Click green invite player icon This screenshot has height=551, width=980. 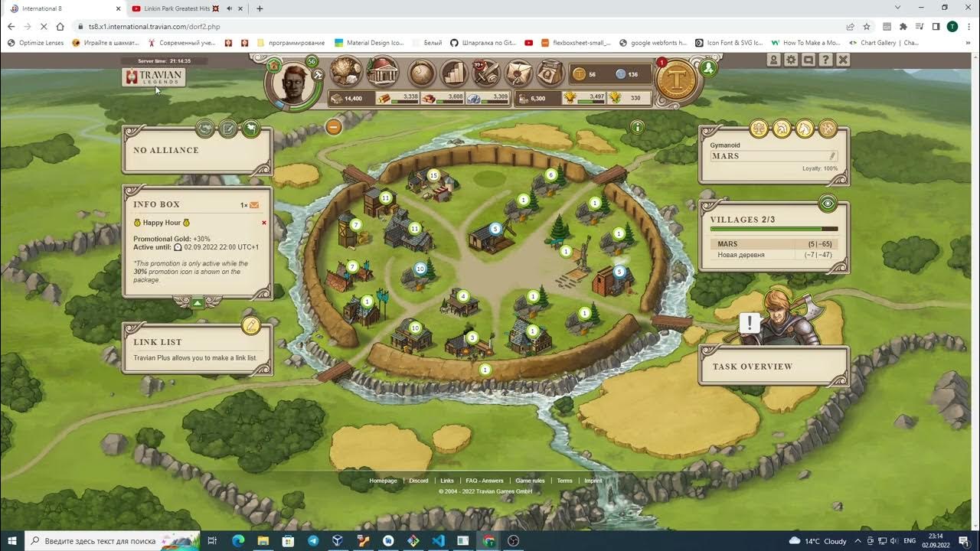coord(709,68)
